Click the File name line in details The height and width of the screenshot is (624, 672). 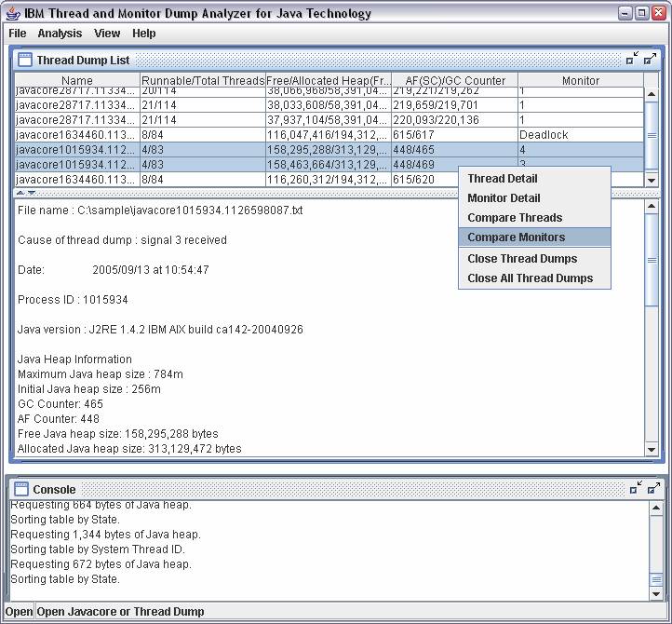(160, 210)
